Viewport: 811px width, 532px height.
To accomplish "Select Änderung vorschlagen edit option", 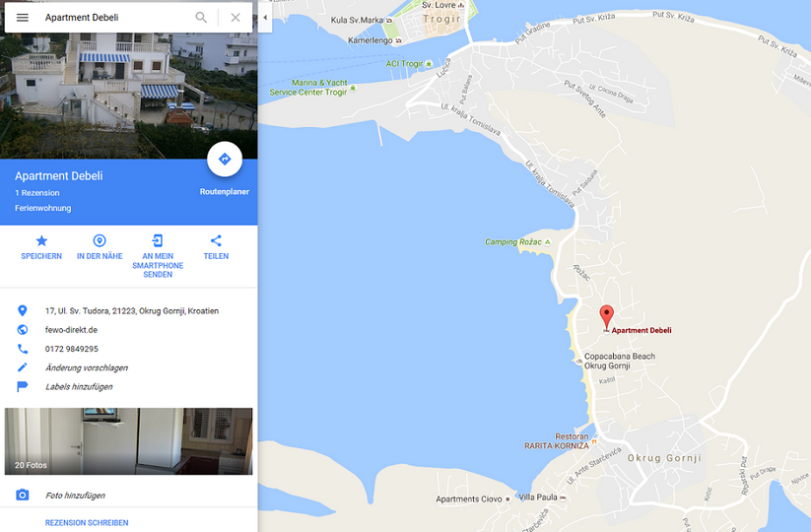I will pyautogui.click(x=87, y=367).
